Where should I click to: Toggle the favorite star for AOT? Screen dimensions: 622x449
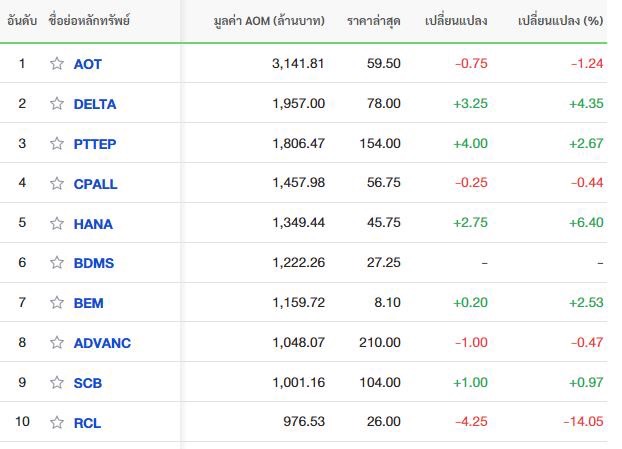57,63
